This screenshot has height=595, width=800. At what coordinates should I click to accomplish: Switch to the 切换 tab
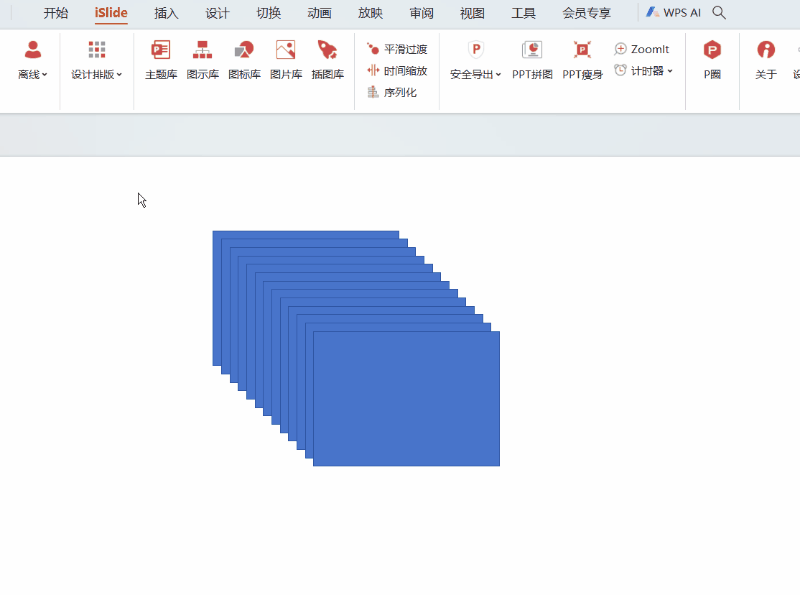[x=268, y=13]
